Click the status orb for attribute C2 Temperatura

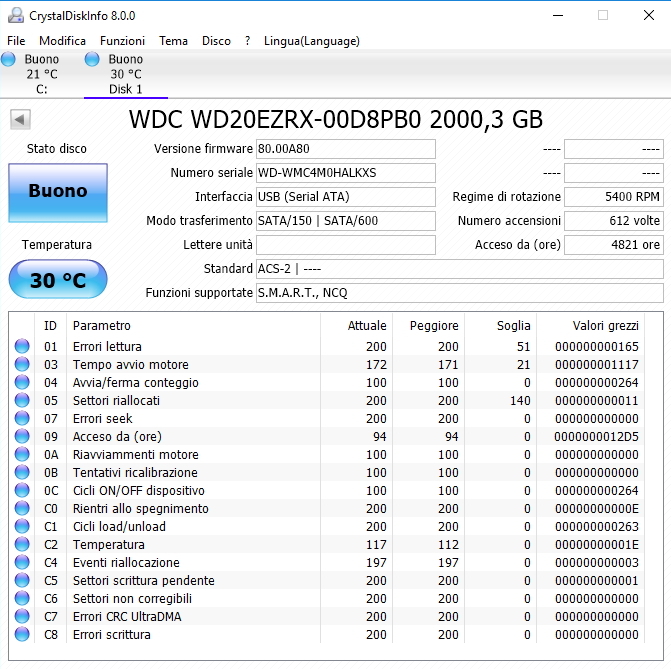pos(22,544)
